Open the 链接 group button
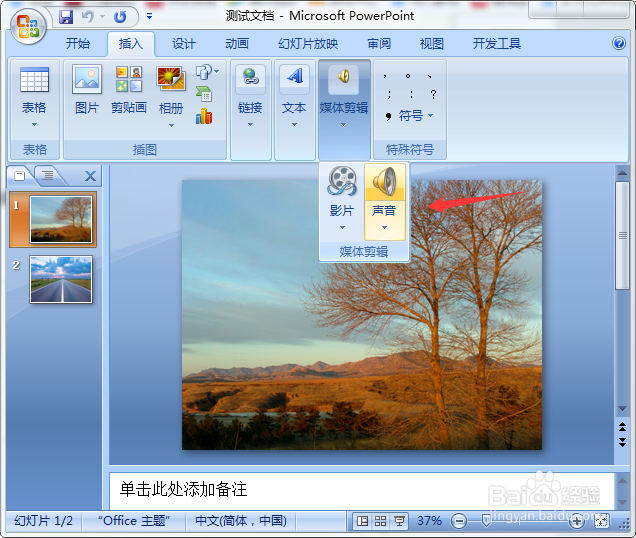 (x=250, y=91)
